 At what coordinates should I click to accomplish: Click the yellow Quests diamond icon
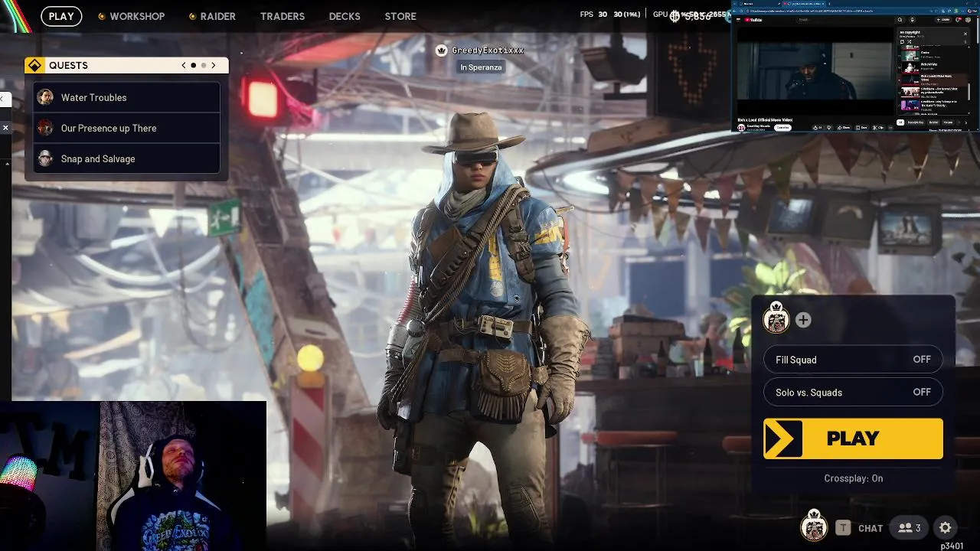click(35, 65)
